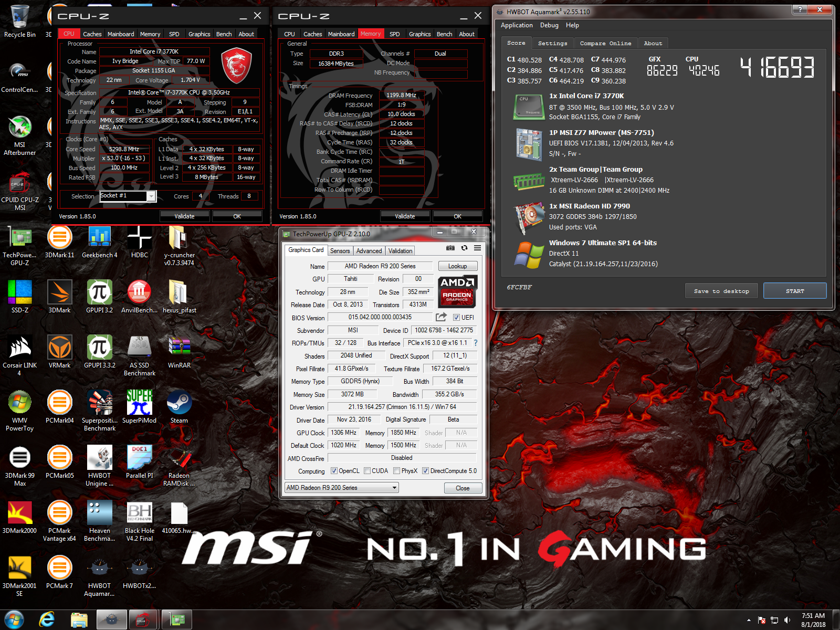The height and width of the screenshot is (630, 840).
Task: Toggle the PhysX checkbox
Action: 397,471
